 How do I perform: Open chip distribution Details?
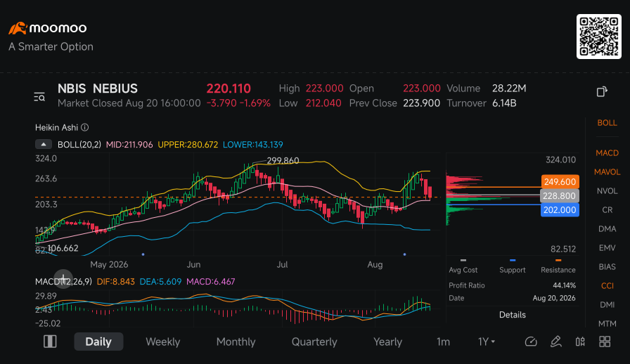point(513,315)
